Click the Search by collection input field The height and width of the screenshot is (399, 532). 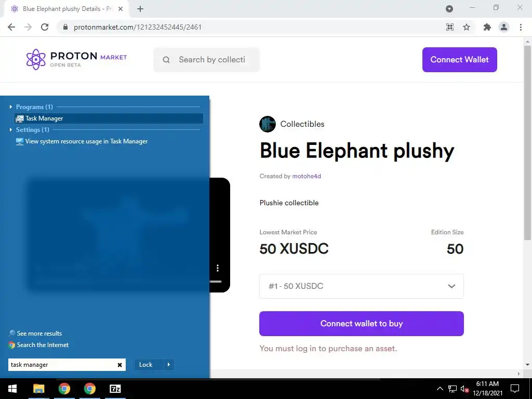tap(206, 60)
